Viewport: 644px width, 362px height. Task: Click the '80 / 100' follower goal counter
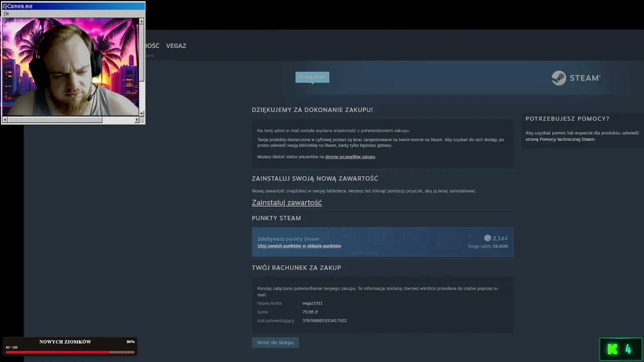point(12,347)
